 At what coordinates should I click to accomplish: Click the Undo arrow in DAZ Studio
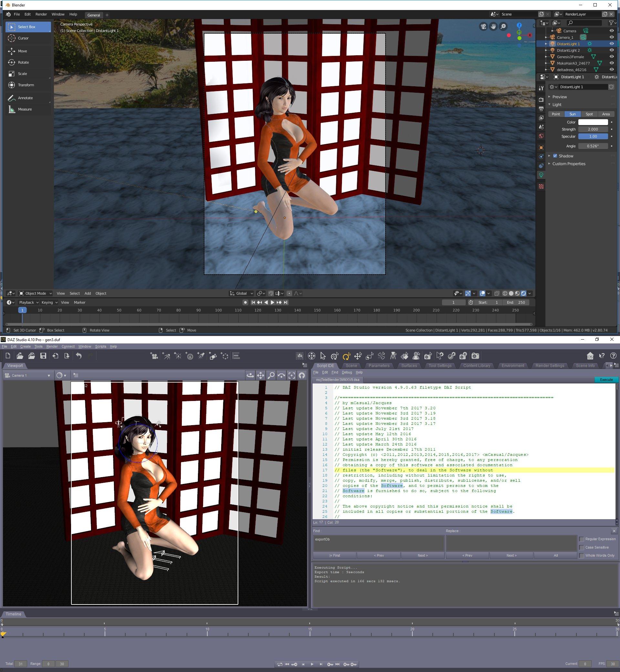[79, 356]
